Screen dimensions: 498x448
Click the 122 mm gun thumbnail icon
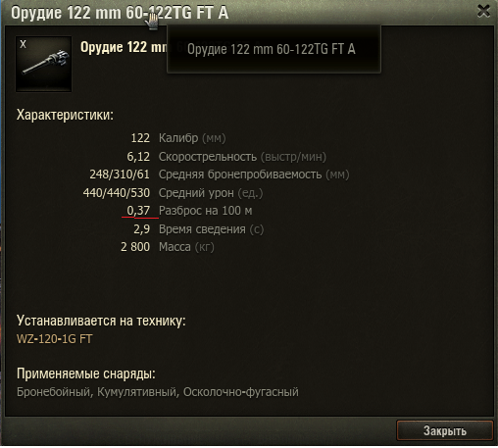coord(43,64)
